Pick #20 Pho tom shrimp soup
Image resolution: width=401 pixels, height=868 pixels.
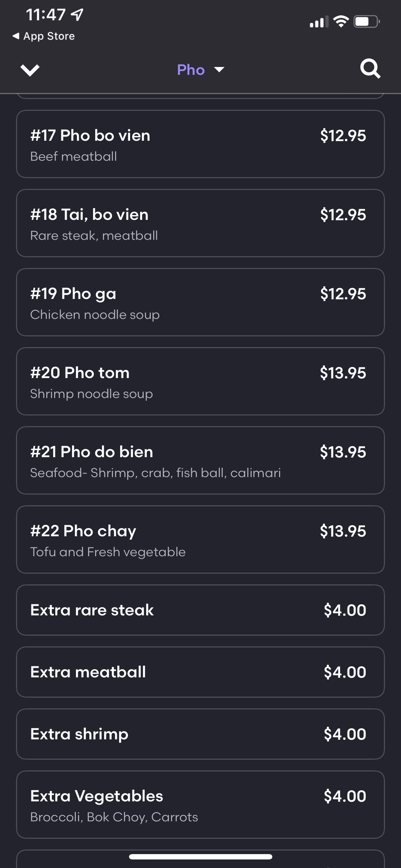tap(200, 381)
